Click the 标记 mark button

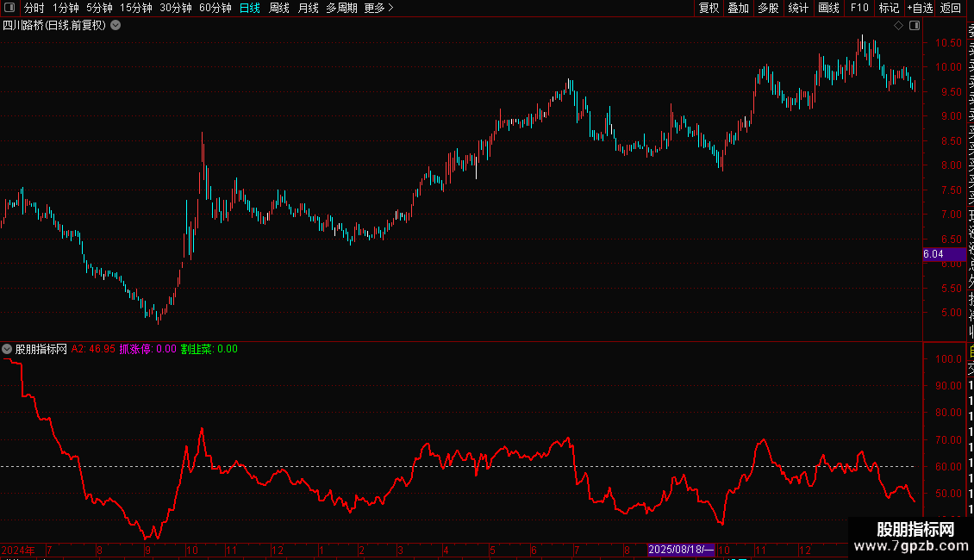(x=889, y=8)
